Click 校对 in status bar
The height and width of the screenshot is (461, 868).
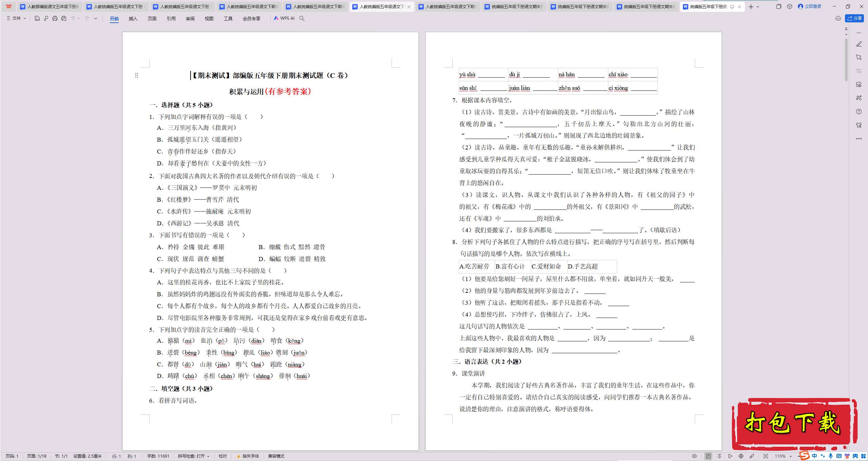223,456
